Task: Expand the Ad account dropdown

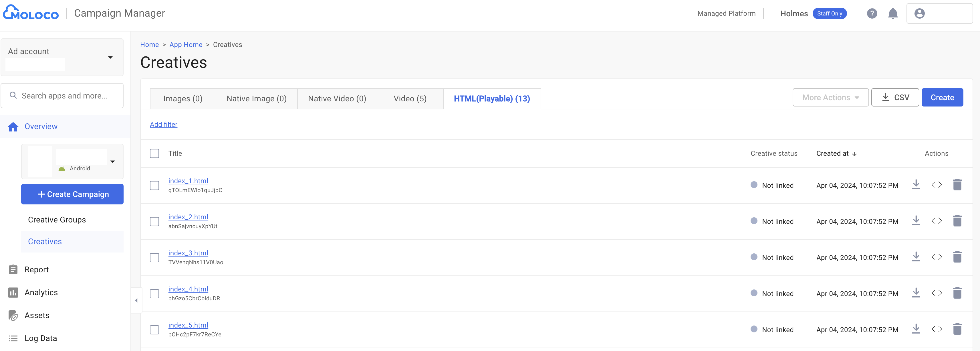Action: [x=110, y=57]
